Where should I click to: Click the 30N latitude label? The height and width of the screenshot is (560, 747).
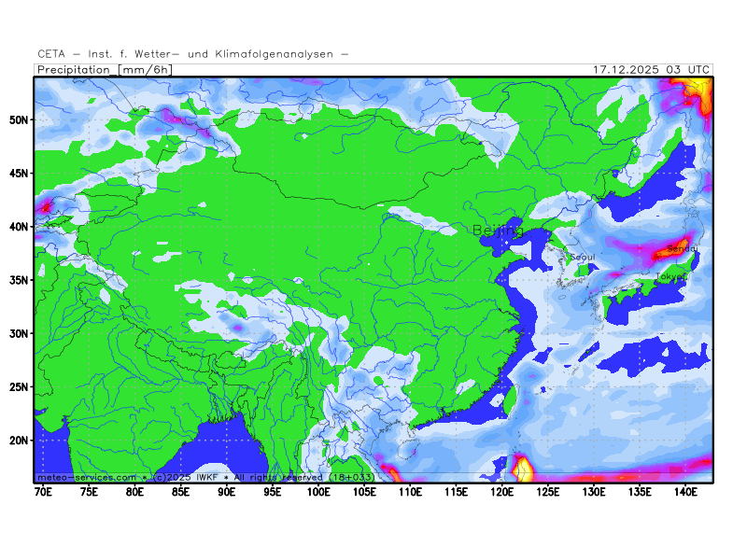18,333
